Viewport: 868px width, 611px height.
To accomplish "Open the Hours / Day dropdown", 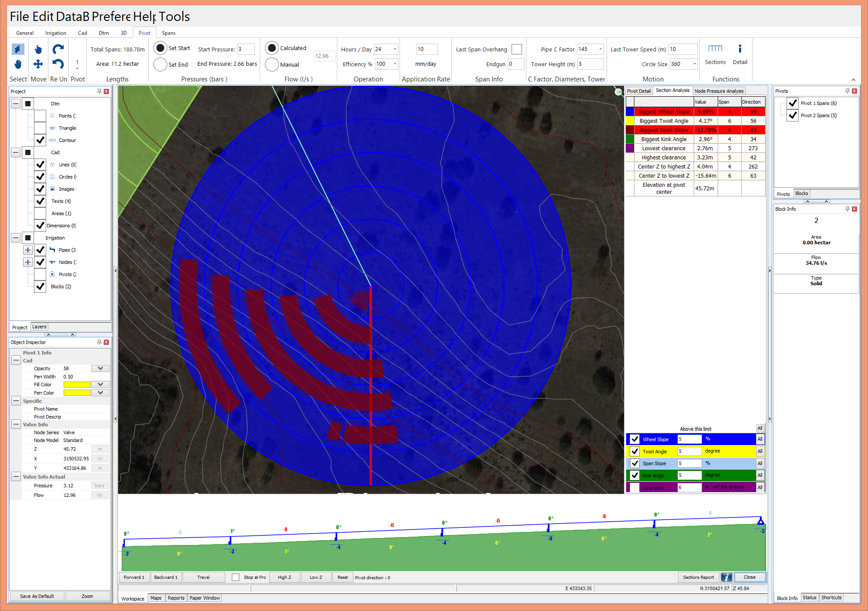I will (395, 49).
